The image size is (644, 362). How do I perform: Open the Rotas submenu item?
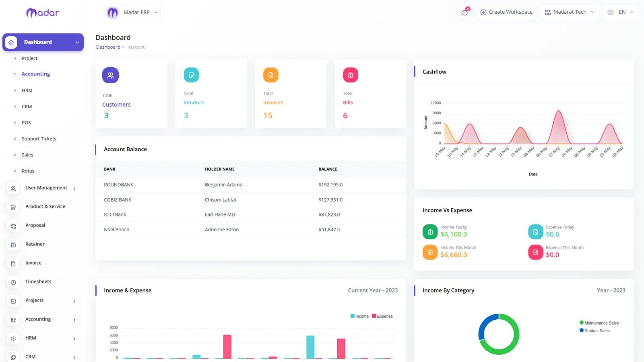28,171
